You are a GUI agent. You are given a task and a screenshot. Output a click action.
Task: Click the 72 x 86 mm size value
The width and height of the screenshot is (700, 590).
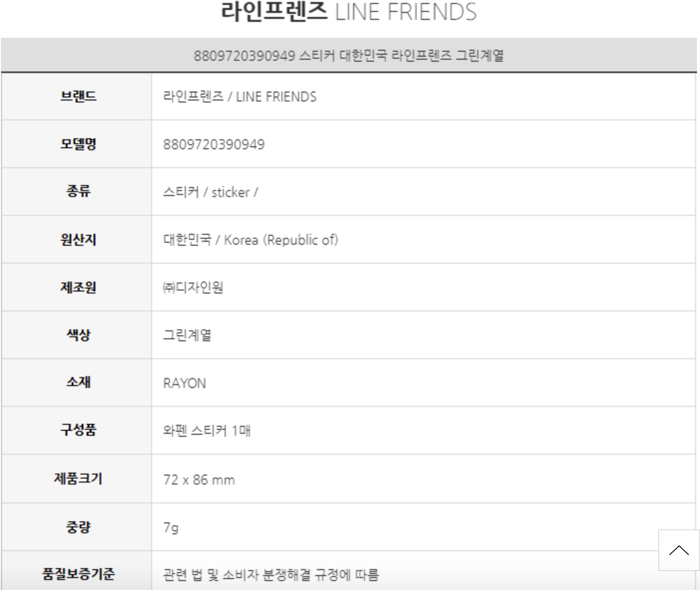click(x=199, y=480)
